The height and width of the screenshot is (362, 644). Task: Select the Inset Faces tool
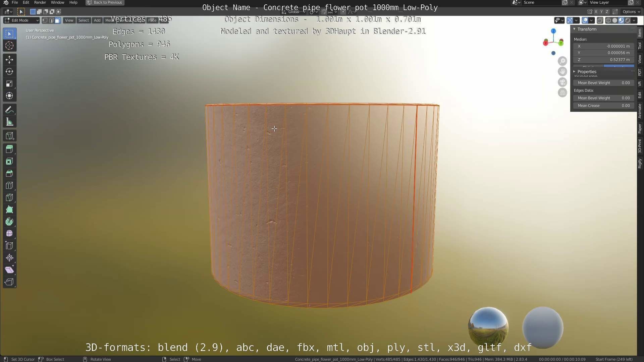(x=9, y=161)
